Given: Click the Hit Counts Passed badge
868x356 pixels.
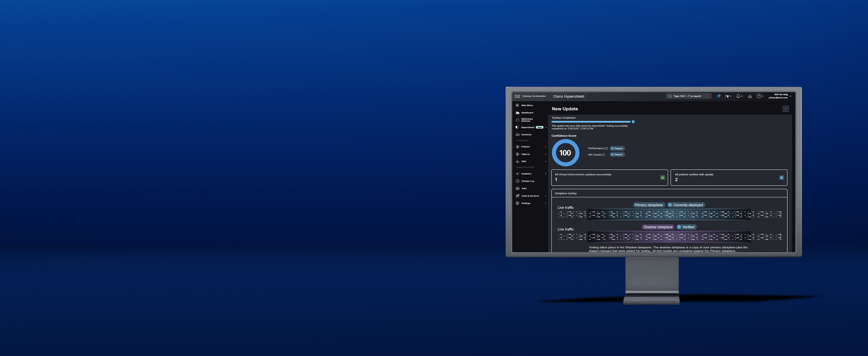Looking at the screenshot, I should (x=617, y=154).
